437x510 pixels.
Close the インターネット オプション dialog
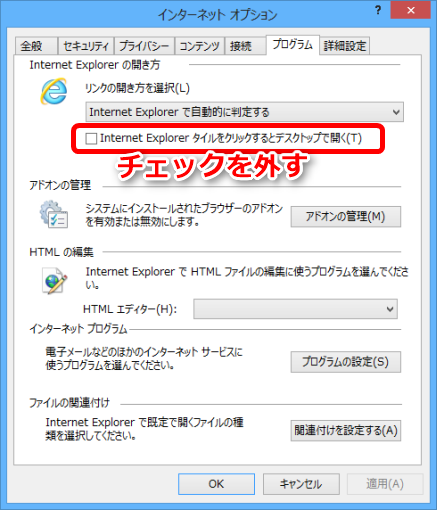tap(411, 10)
